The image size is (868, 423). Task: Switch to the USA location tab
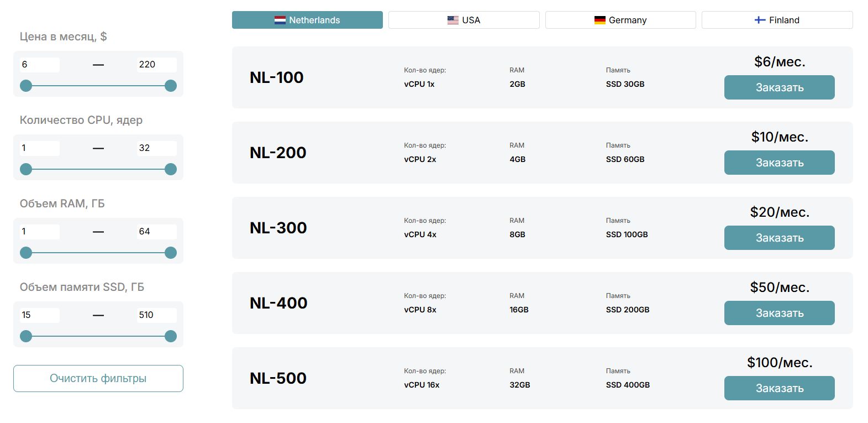[464, 20]
